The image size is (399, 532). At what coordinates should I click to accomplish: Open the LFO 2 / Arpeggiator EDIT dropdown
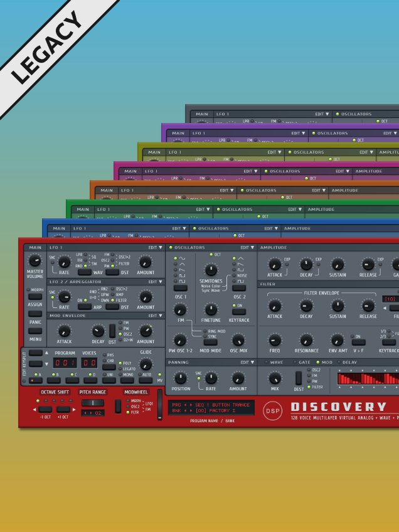tap(156, 282)
